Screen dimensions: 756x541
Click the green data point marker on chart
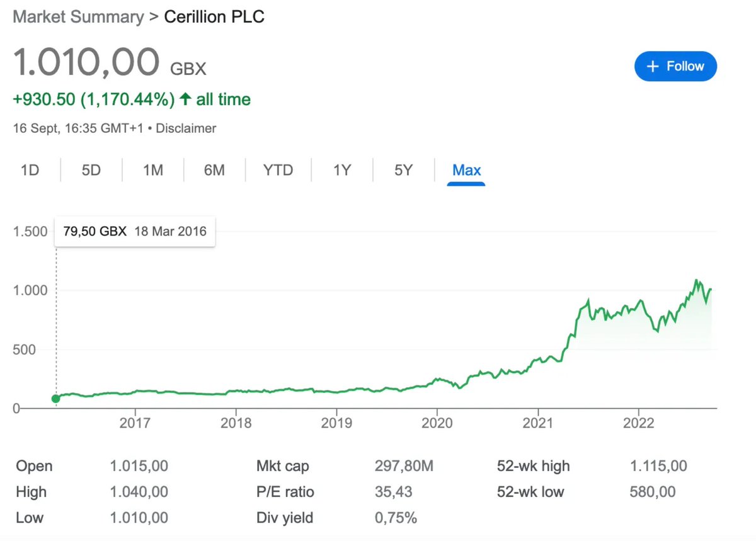tap(55, 398)
